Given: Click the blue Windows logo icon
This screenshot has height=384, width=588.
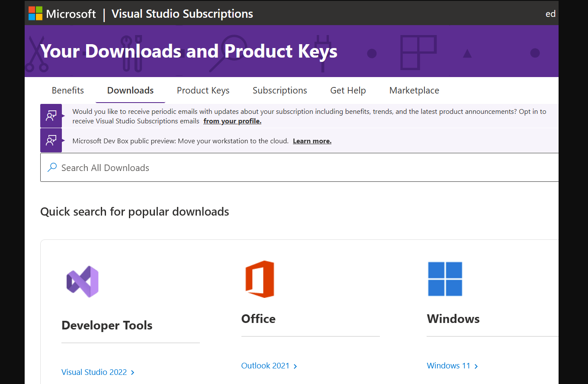Looking at the screenshot, I should [x=445, y=279].
